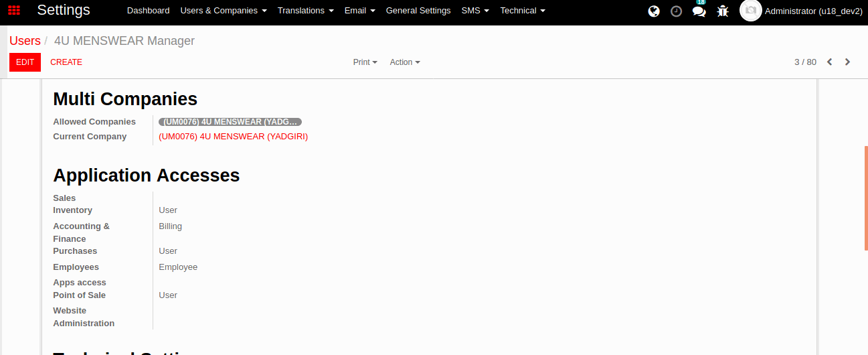Click the CREATE button
This screenshot has width=868, height=355.
point(66,62)
